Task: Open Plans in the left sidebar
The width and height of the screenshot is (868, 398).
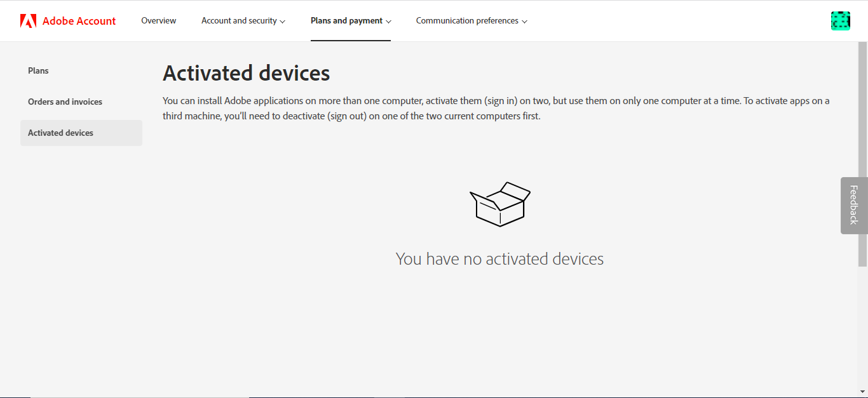Action: pyautogui.click(x=38, y=70)
